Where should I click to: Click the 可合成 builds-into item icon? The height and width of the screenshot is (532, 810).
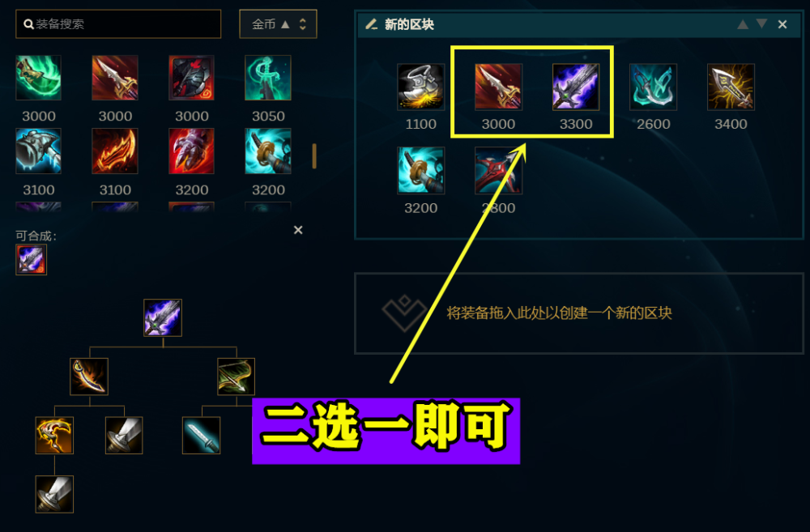[x=31, y=259]
